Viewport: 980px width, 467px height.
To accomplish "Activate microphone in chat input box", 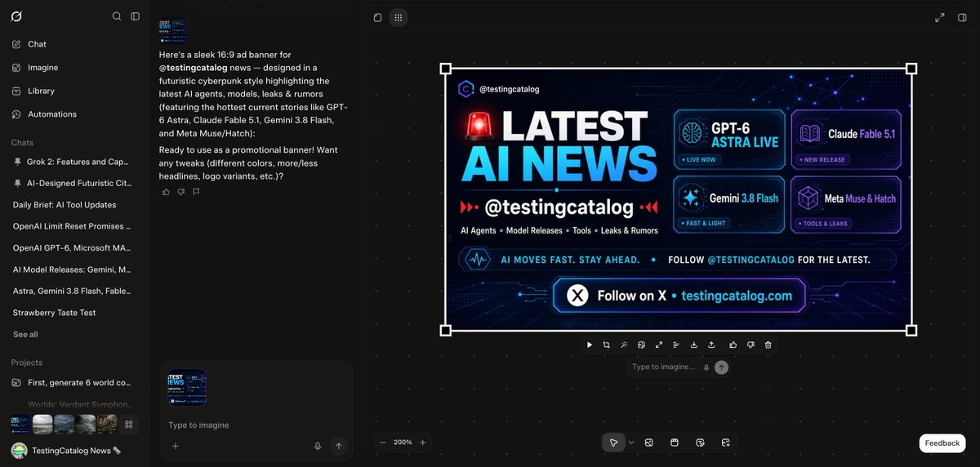I will point(318,446).
